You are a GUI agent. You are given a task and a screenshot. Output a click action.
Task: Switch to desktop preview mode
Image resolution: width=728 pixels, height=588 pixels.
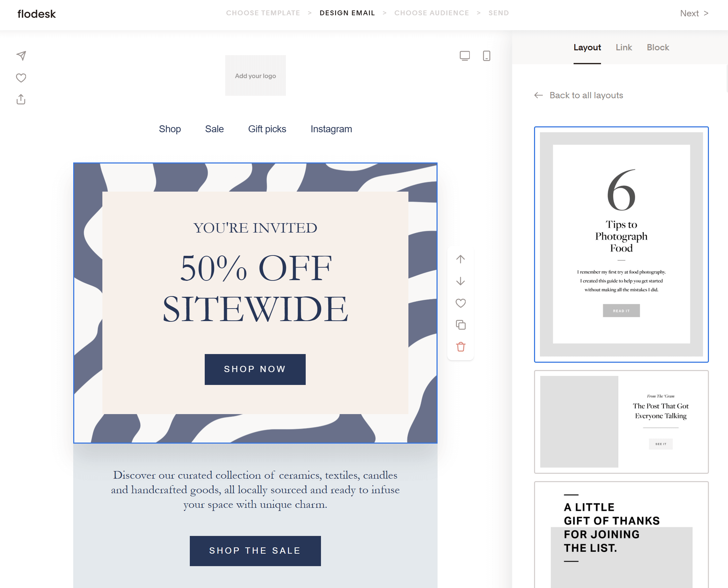465,56
